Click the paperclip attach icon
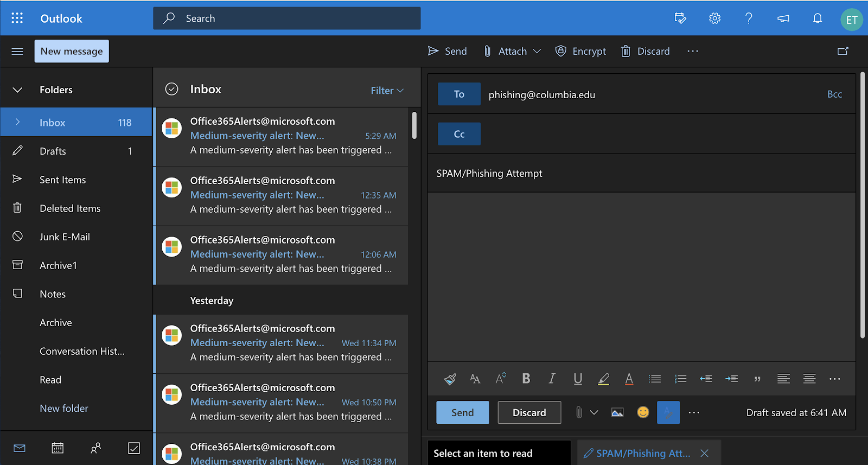The width and height of the screenshot is (868, 465). 579,412
